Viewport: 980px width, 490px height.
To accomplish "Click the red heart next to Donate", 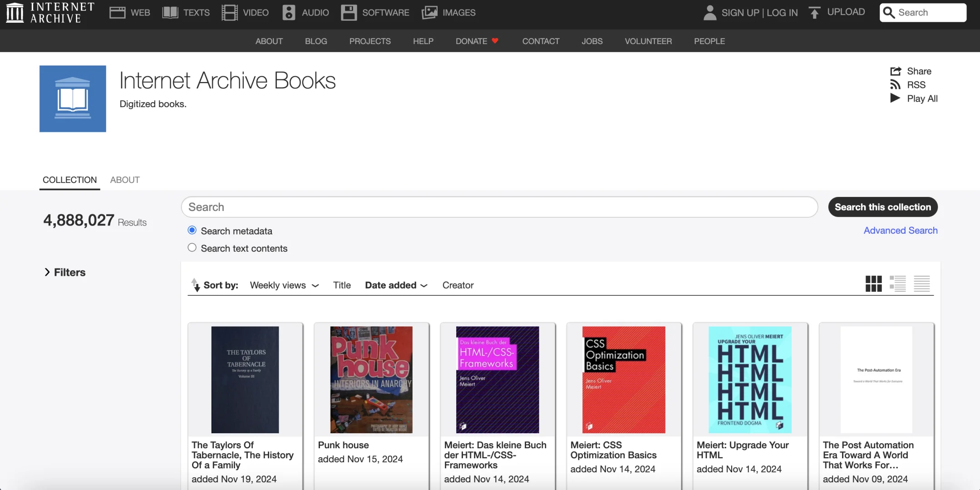I will (x=495, y=41).
